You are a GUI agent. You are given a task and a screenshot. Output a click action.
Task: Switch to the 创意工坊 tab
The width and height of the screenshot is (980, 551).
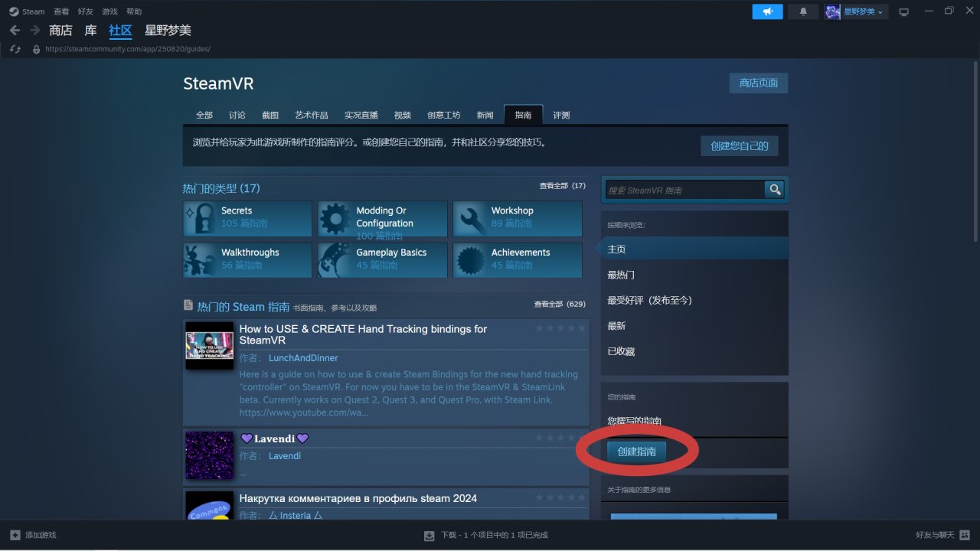click(444, 115)
